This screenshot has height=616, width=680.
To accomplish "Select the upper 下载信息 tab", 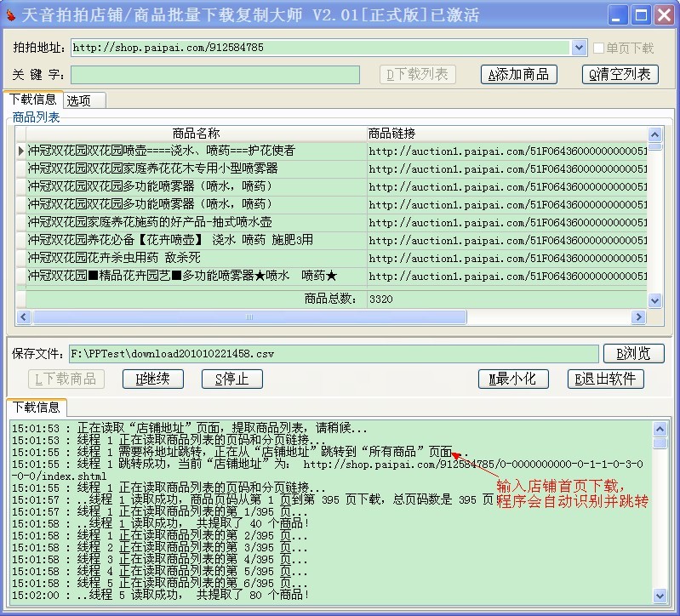I will tap(32, 100).
